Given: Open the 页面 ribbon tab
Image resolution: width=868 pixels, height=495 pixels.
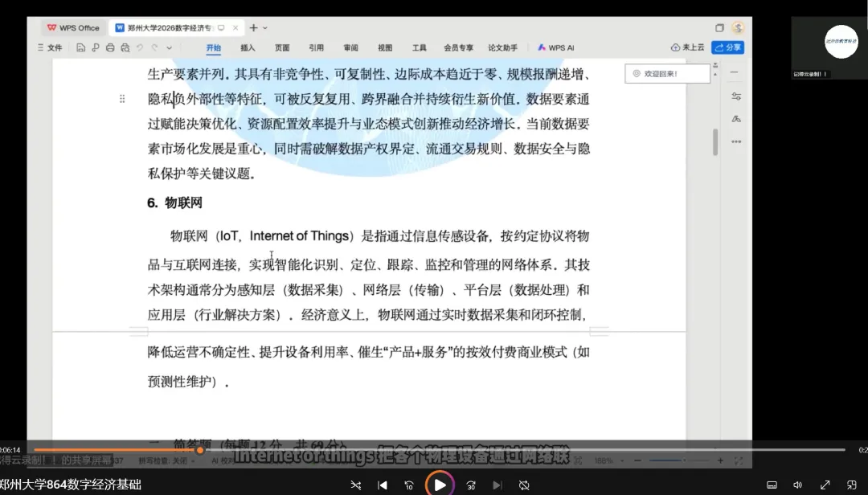Looking at the screenshot, I should pyautogui.click(x=282, y=47).
